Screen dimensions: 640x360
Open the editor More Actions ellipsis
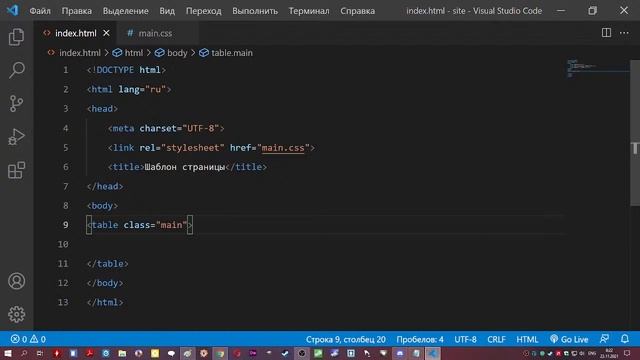click(x=624, y=33)
